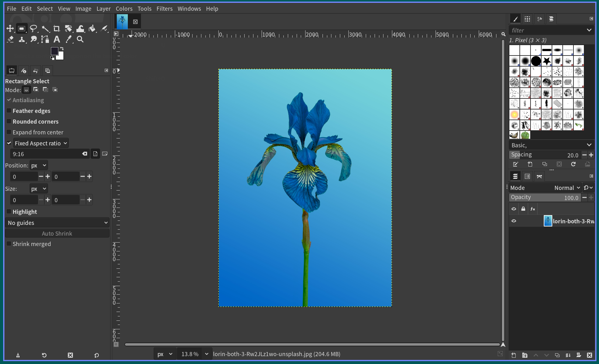Open the Filters menu

[164, 9]
